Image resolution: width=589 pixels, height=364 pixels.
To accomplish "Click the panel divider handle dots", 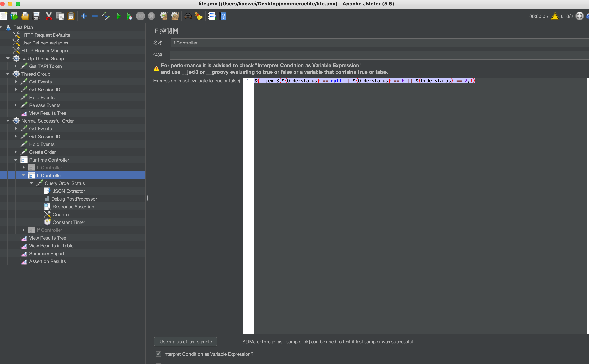I will point(147,198).
